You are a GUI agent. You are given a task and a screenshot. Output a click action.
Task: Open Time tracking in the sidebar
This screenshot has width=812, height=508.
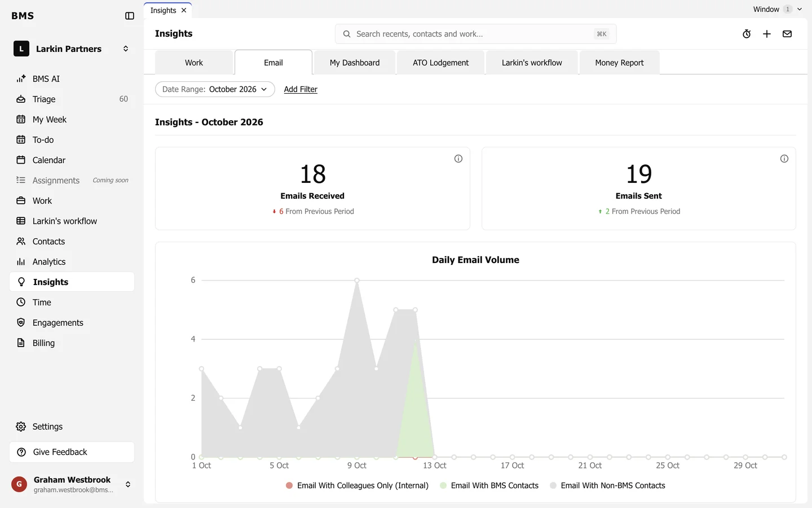coord(72,303)
